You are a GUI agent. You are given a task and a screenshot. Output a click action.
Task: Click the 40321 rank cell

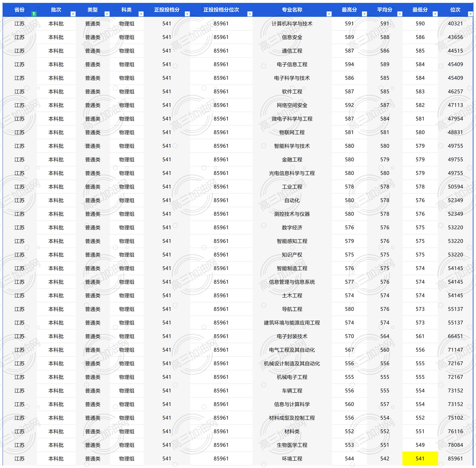[x=455, y=24]
